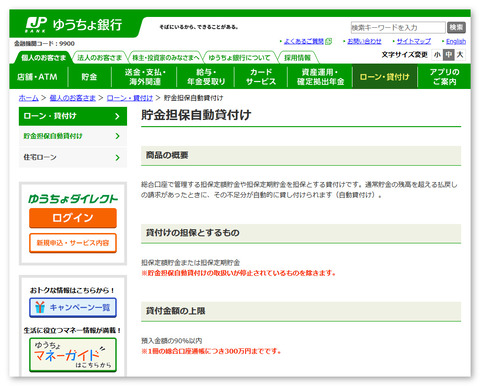Click the red 300万円まで note text
The height and width of the screenshot is (386, 480).
211,351
